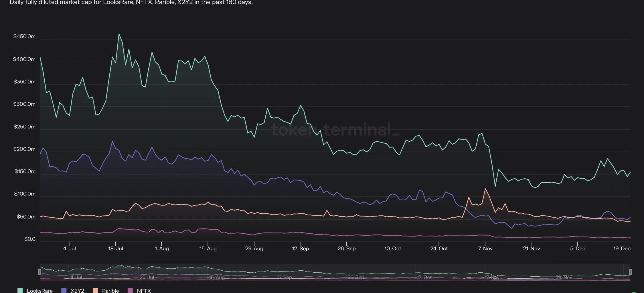Click the left range navigator handle
644x293 pixels.
click(39, 272)
